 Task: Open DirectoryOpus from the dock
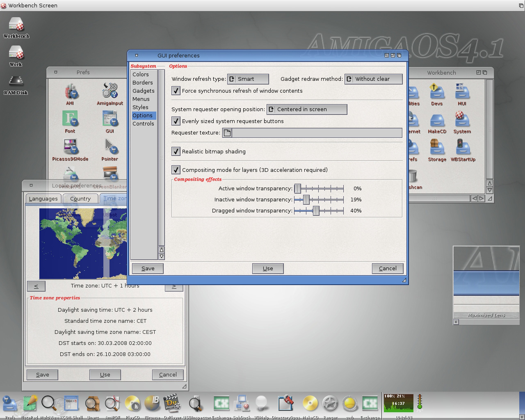286,404
